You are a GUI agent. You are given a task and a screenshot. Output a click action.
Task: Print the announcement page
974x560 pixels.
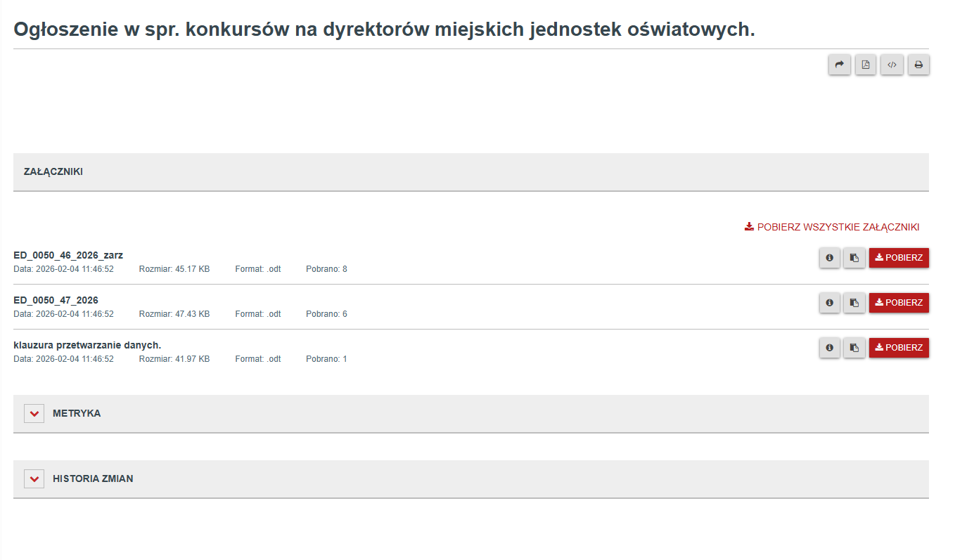918,65
